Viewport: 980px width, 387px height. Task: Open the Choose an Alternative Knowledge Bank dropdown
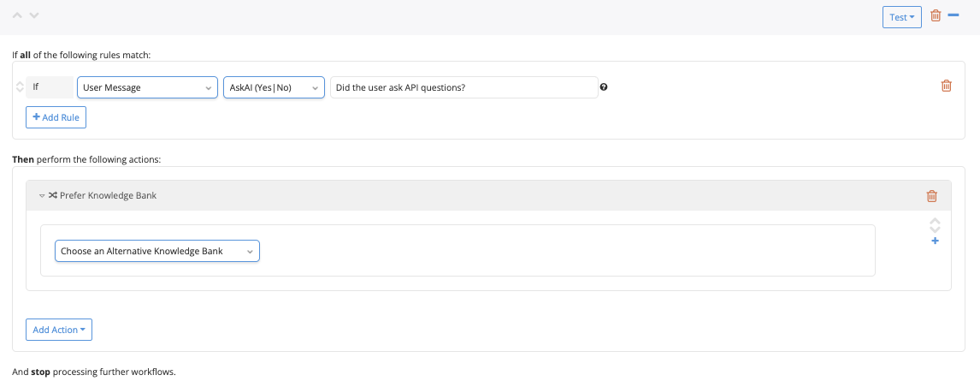pyautogui.click(x=156, y=251)
